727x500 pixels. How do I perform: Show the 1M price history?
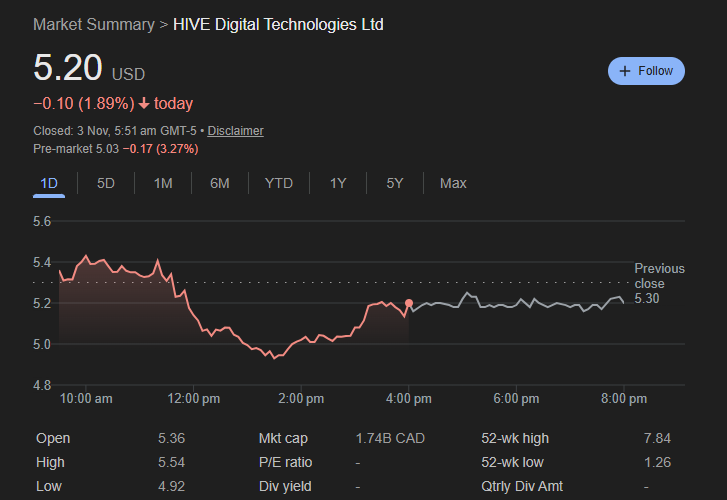click(x=163, y=183)
